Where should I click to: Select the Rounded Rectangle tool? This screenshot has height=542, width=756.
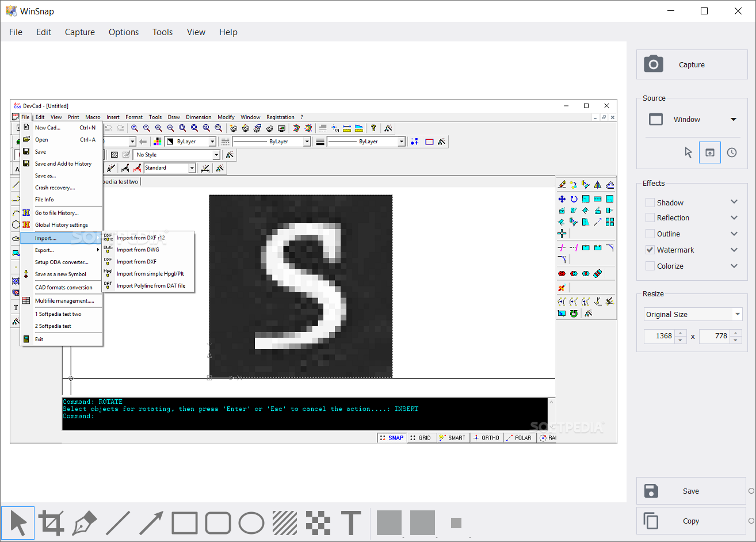218,523
